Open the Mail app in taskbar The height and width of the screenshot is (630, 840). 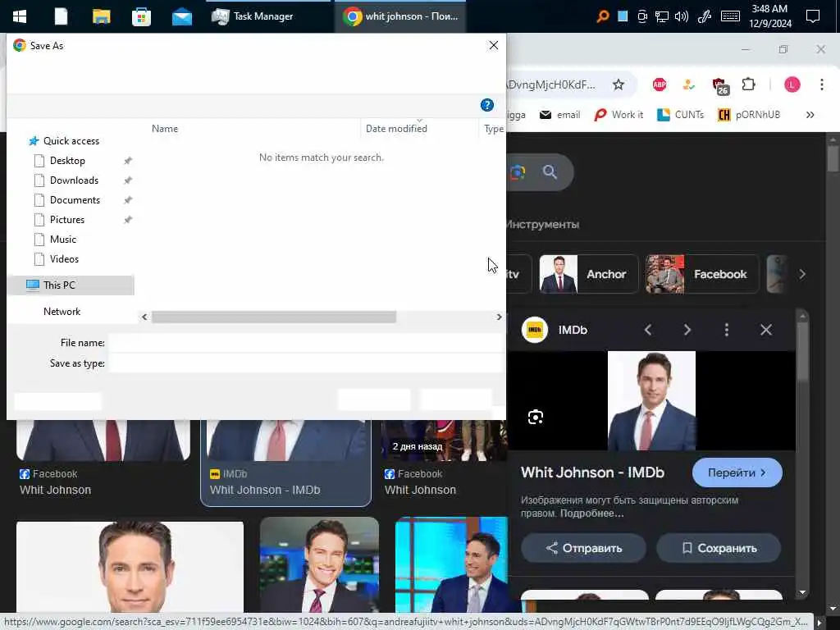(x=182, y=17)
